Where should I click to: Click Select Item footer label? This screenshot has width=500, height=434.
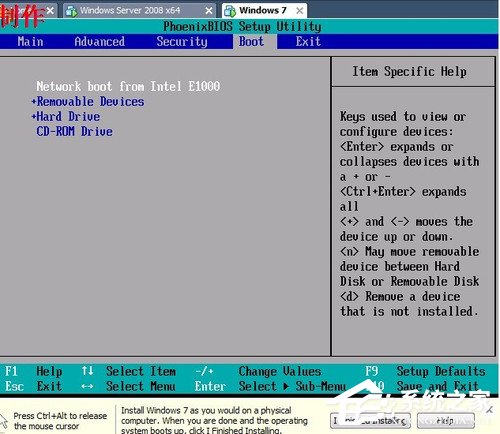coord(141,371)
